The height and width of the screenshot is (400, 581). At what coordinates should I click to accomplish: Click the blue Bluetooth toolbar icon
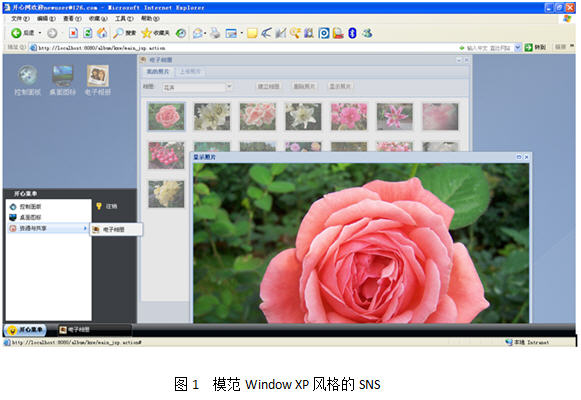point(352,33)
